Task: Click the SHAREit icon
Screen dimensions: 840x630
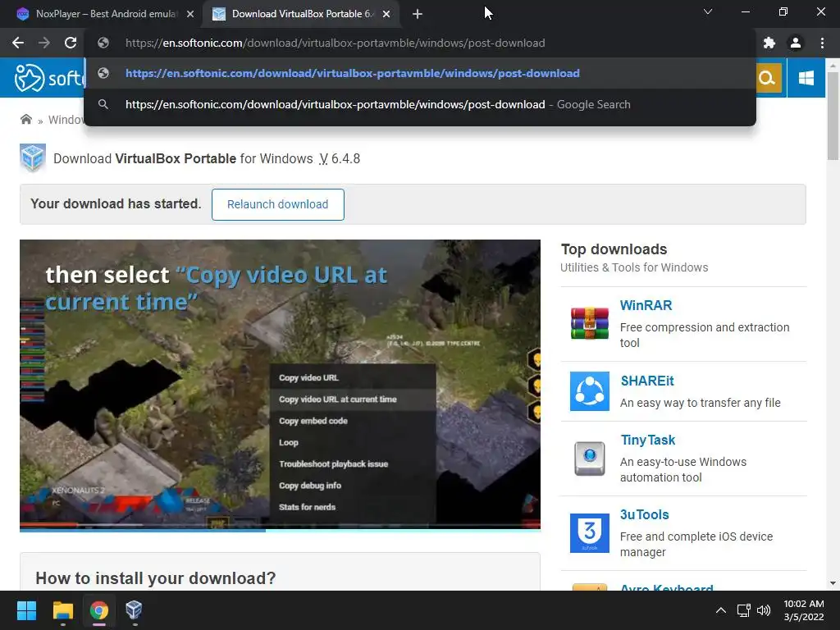Action: pos(589,391)
